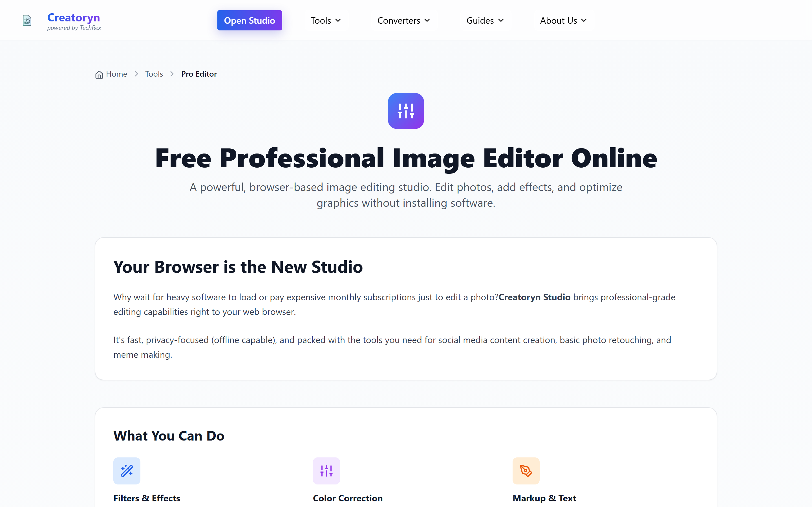
Task: Click the chevron separator after Home breadcrumb
Action: click(136, 74)
